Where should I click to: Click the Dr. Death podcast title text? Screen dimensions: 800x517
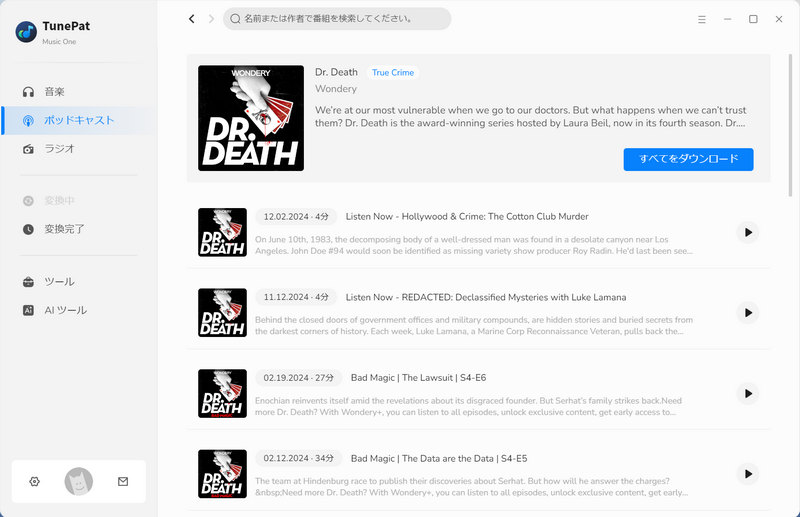click(336, 72)
